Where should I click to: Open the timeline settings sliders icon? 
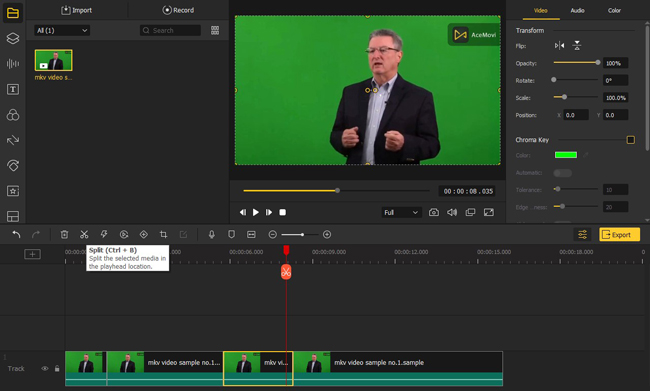tap(582, 234)
